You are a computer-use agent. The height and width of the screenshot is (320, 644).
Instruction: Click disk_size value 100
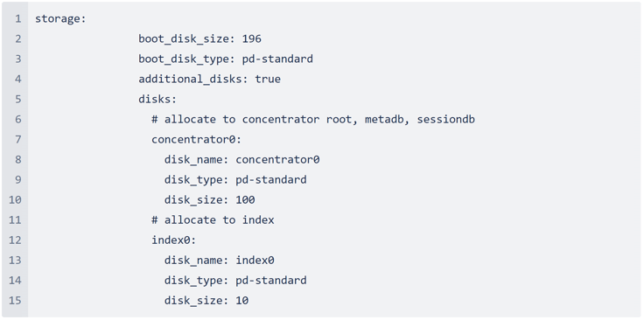[245, 200]
